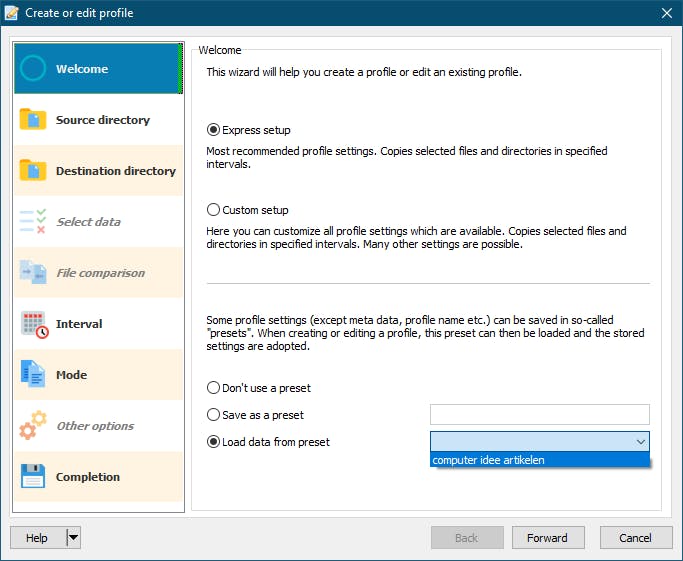Switch to the Completion step
The height and width of the screenshot is (561, 683).
click(x=88, y=477)
